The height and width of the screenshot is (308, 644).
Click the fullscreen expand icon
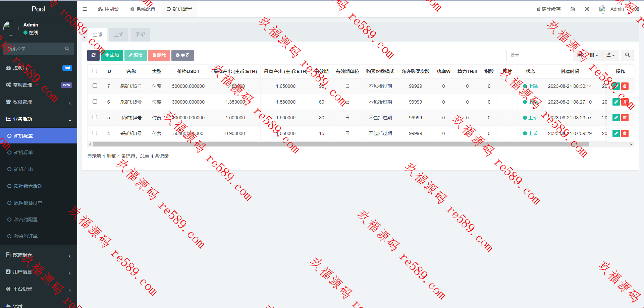[x=587, y=9]
